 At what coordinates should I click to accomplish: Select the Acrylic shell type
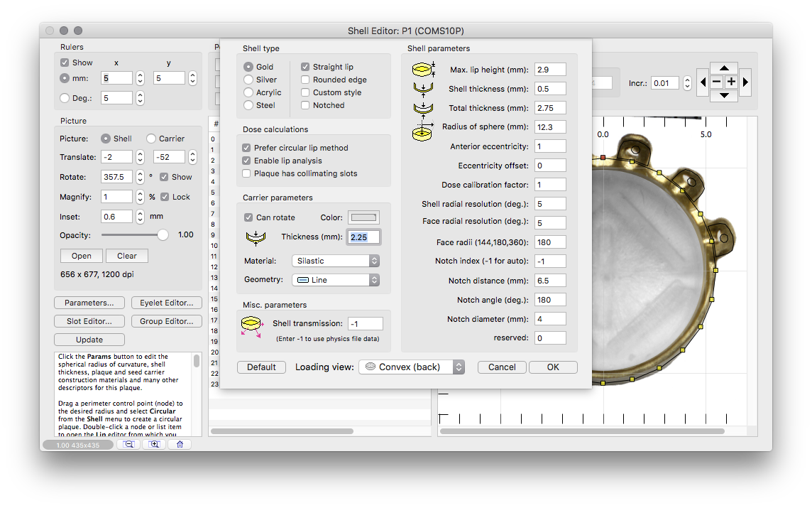(x=248, y=92)
